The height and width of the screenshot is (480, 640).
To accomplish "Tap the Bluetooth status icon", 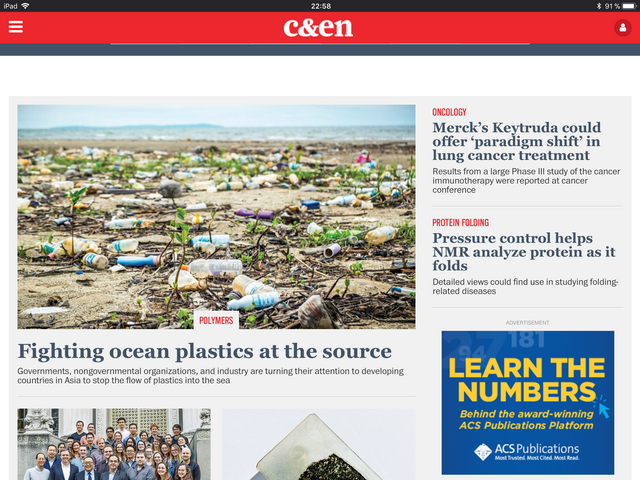I will tap(599, 6).
